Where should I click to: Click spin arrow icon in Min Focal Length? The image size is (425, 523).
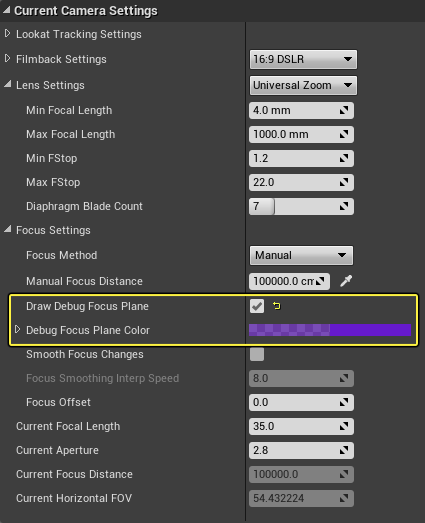coord(344,110)
